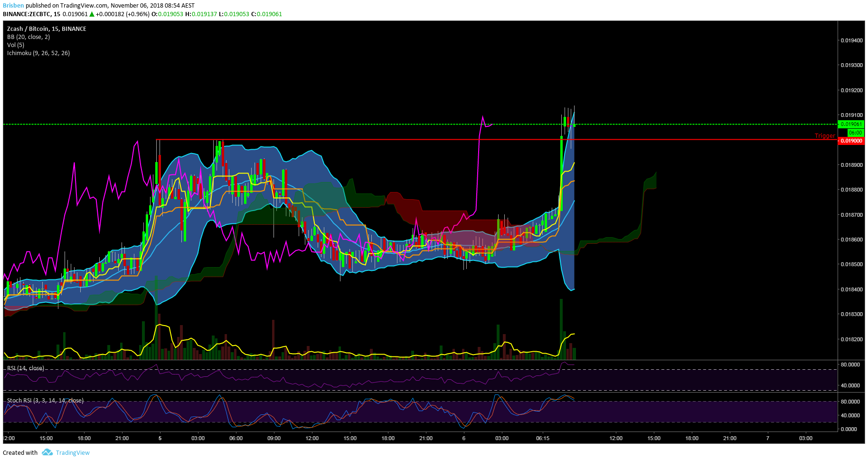Open the Brisben author profile link
868x461 pixels.
(13, 6)
